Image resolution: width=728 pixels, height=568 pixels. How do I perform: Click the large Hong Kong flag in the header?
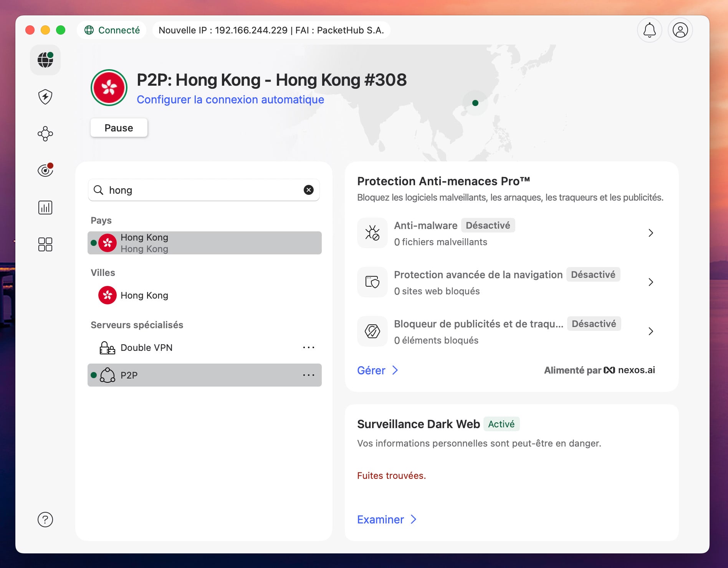tap(109, 88)
